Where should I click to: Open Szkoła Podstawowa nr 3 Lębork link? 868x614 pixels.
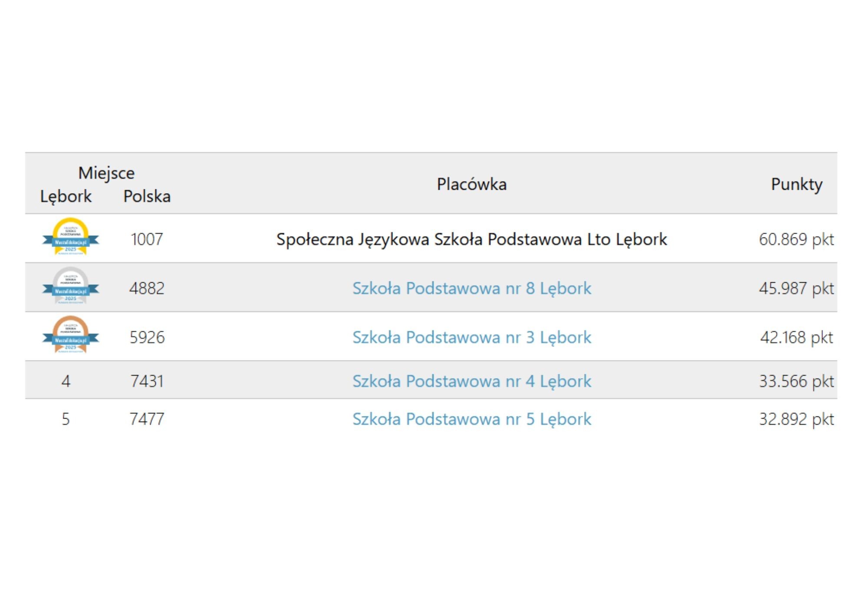click(x=471, y=337)
